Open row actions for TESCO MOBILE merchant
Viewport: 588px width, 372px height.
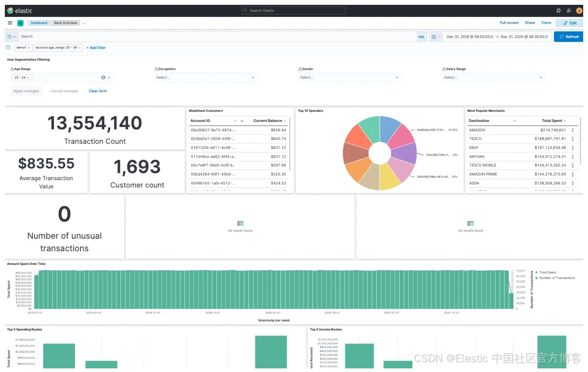(x=572, y=165)
